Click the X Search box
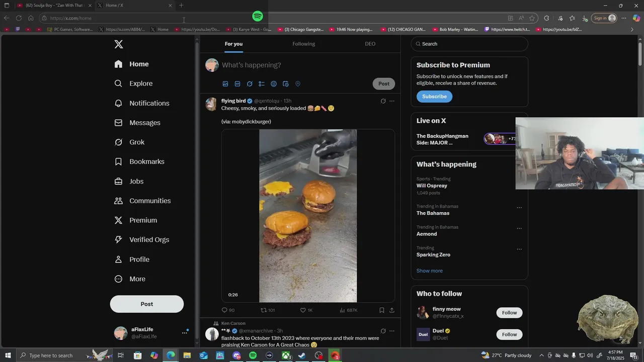Screen dimensions: 644x362 469,44
